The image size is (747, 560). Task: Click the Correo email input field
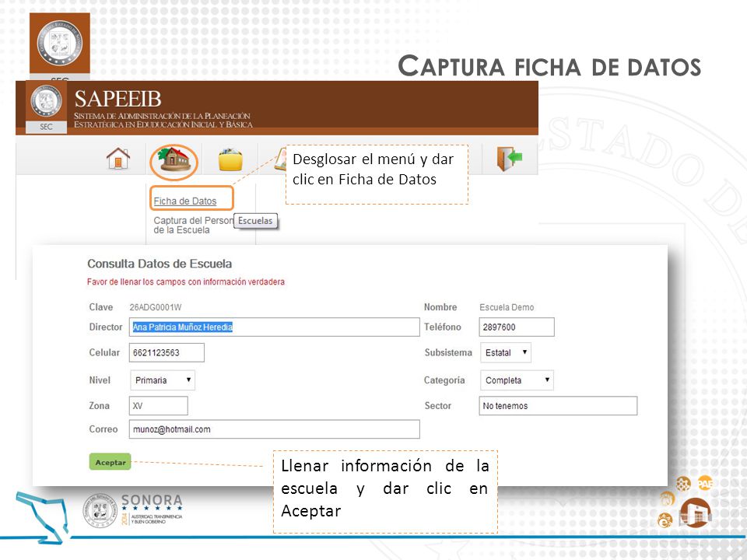(x=275, y=429)
